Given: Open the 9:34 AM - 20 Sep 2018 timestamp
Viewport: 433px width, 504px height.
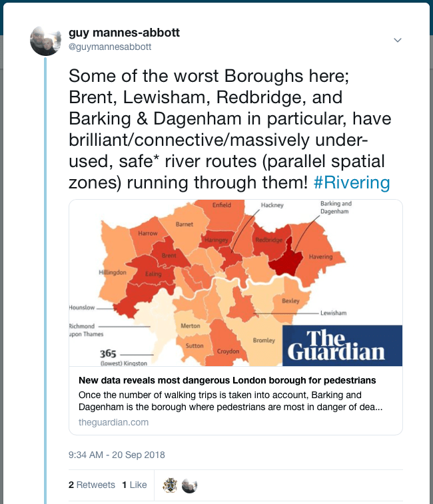Looking at the screenshot, I should (117, 455).
